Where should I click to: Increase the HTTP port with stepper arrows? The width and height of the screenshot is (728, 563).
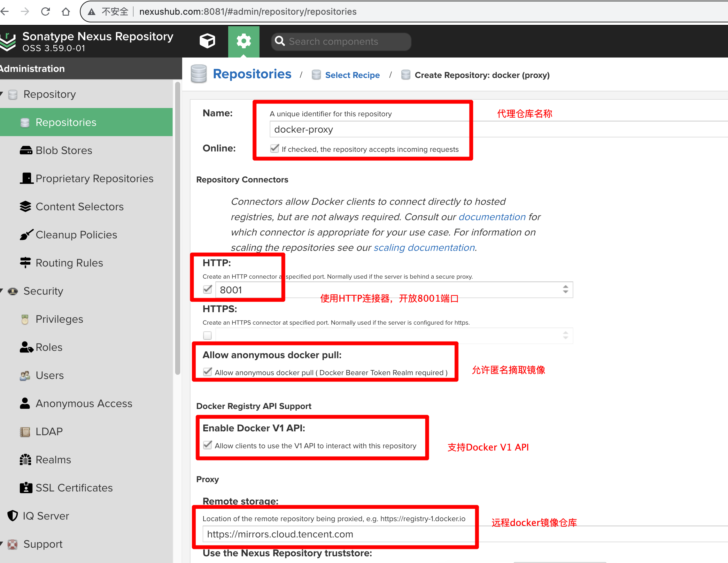(565, 287)
